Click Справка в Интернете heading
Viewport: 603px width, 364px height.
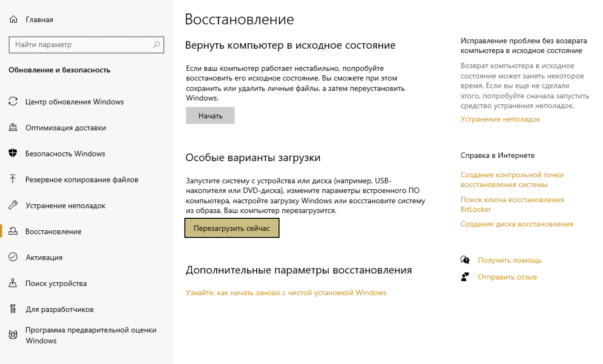tap(497, 155)
